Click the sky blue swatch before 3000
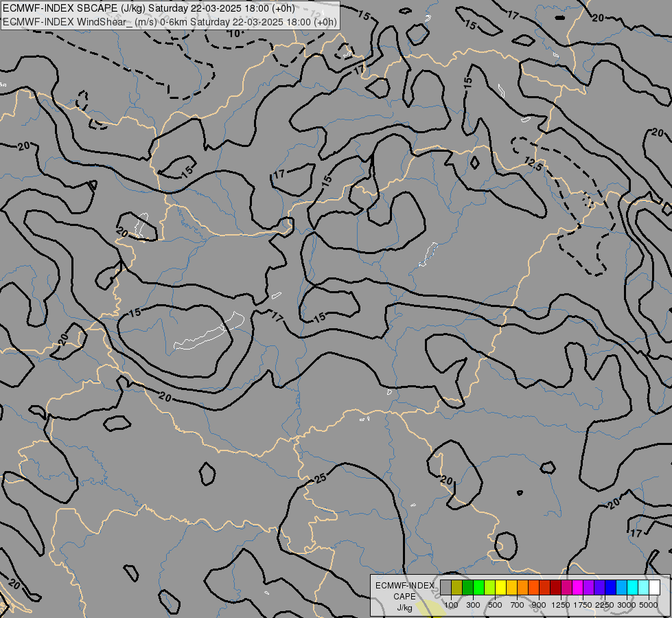 (622, 587)
